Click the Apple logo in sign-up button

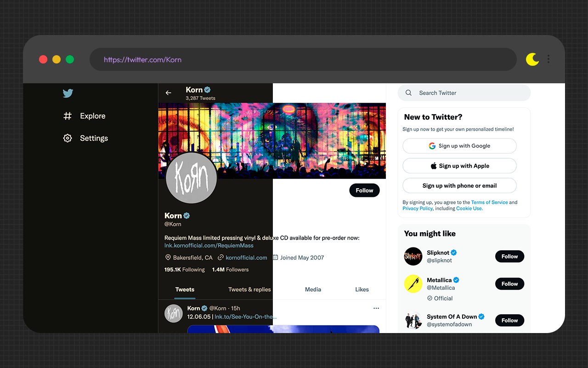click(434, 166)
